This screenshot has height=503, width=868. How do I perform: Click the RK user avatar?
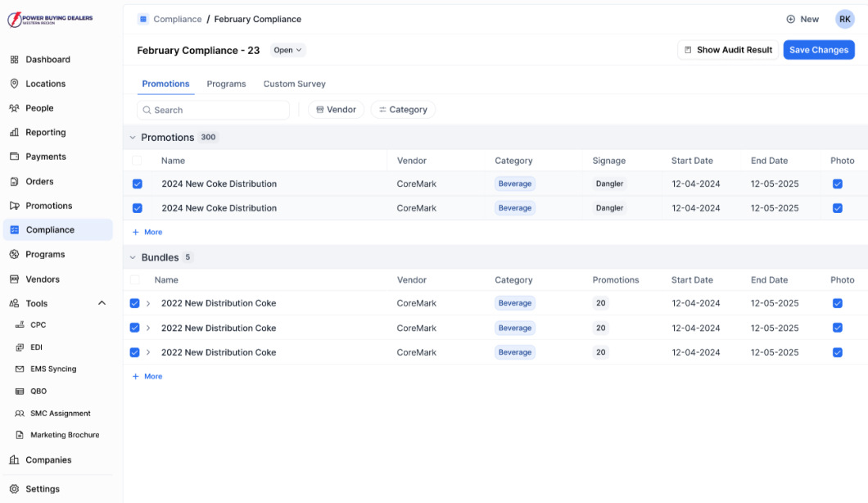click(844, 19)
